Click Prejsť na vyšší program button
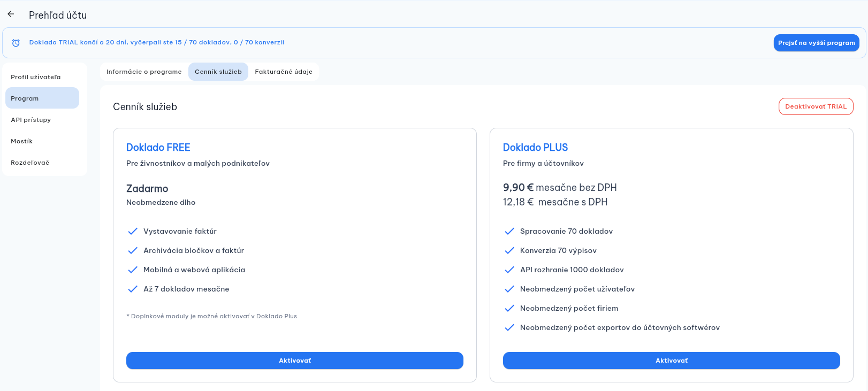The width and height of the screenshot is (868, 391). [x=816, y=43]
